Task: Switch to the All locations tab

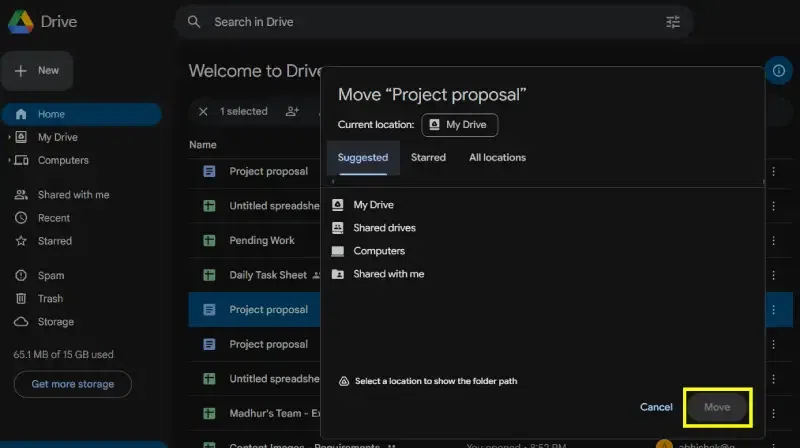Action: point(497,158)
